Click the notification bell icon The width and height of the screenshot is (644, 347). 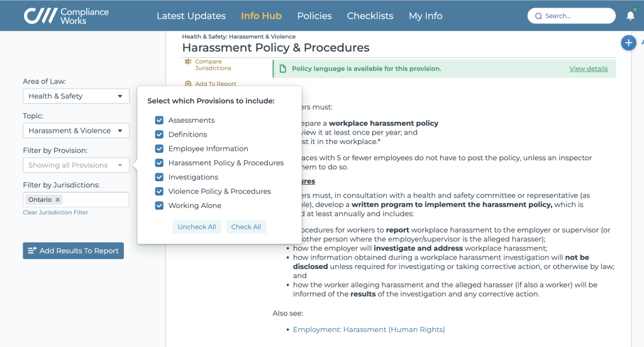(630, 16)
